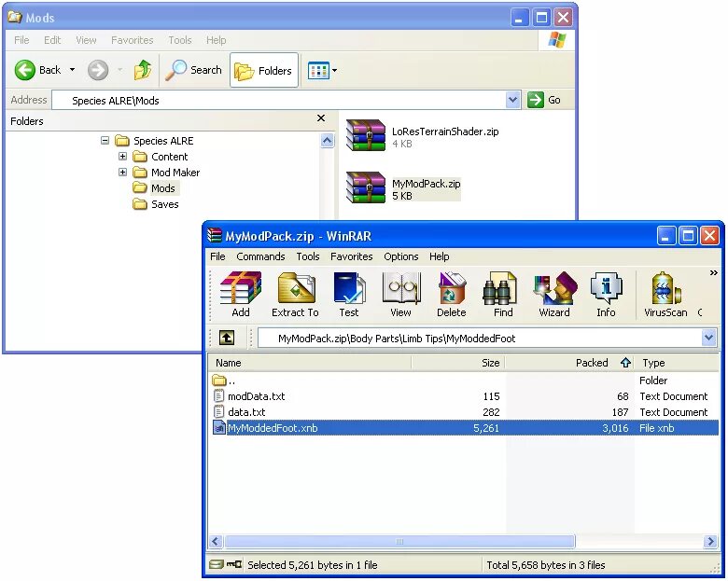Image resolution: width=728 pixels, height=581 pixels.
Task: Select MyModdedFoot.xnb in the archive list
Action: [x=464, y=428]
